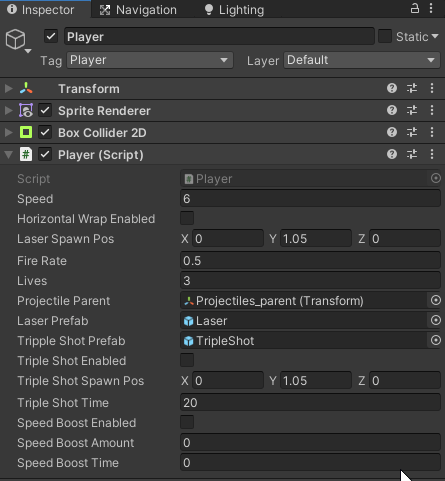Click Laser Spawn Pos Y field

316,239
